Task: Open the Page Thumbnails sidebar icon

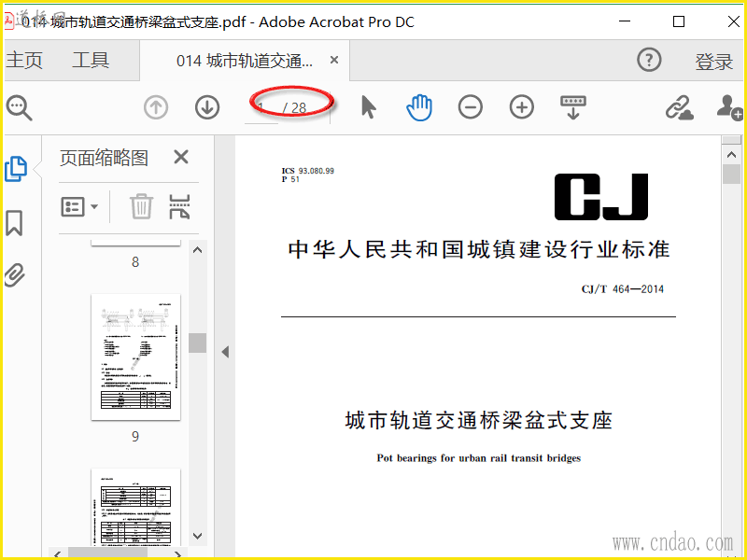Action: [x=16, y=169]
